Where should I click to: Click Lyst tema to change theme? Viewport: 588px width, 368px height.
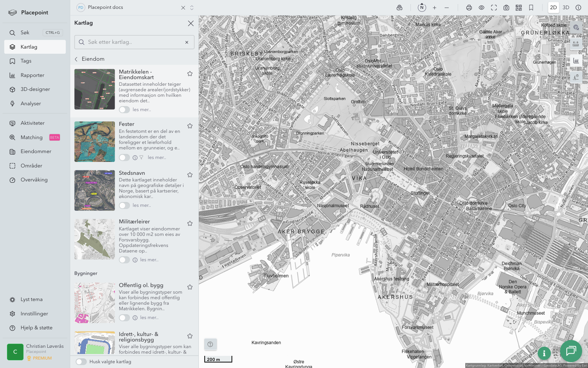pyautogui.click(x=32, y=300)
